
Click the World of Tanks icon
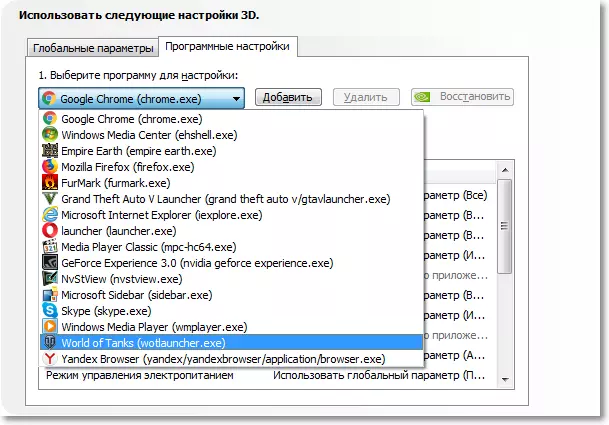pyautogui.click(x=50, y=343)
